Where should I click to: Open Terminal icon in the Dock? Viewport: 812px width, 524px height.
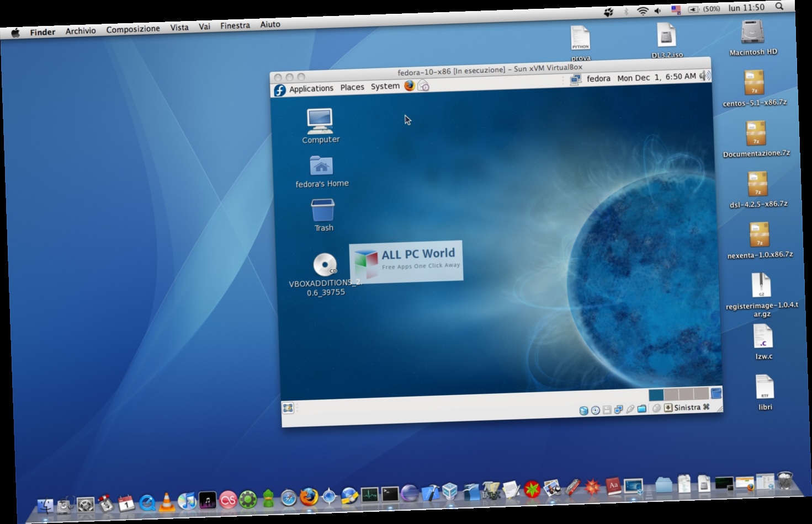pos(390,494)
